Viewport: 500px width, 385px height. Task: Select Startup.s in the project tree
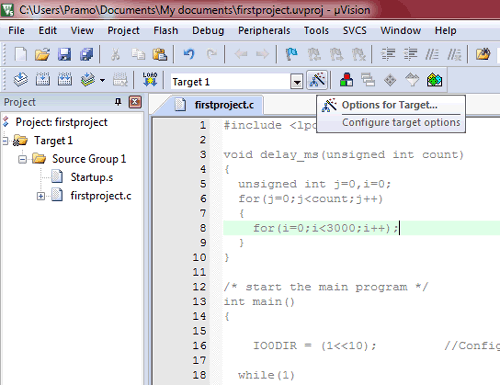[x=92, y=177]
